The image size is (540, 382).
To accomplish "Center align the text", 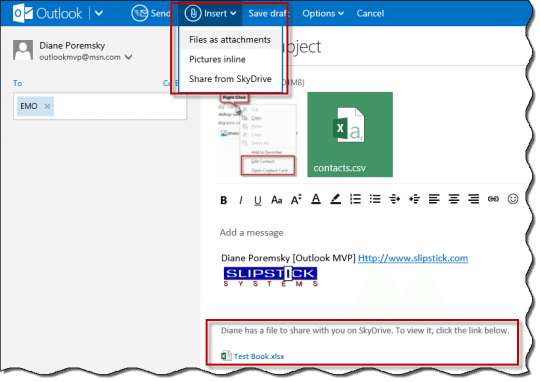I will 454,199.
